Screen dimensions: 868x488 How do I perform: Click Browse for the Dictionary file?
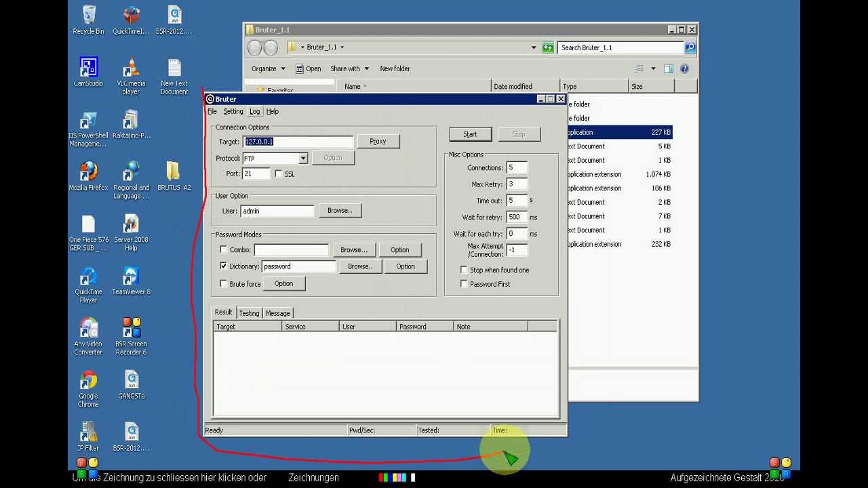pyautogui.click(x=360, y=266)
